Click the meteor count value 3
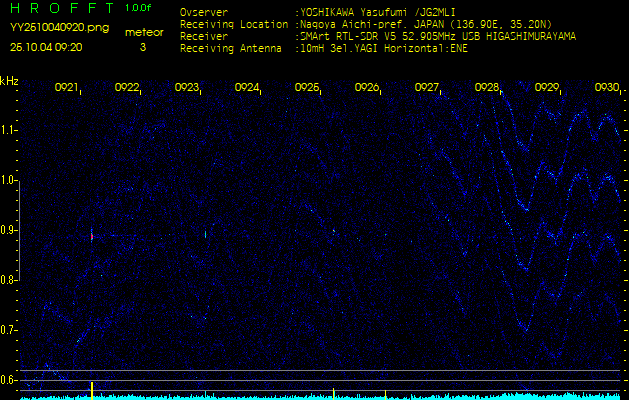Viewport: 629px width, 400px height. tap(142, 47)
